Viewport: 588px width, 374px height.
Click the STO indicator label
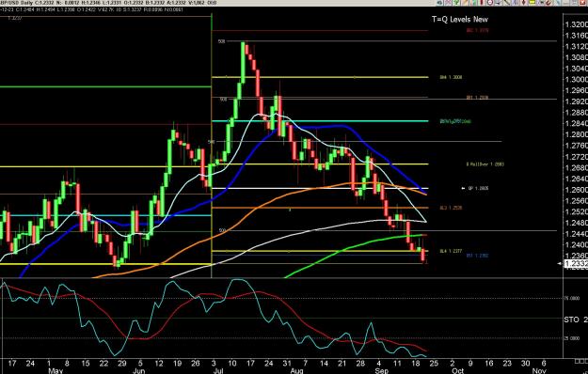pyautogui.click(x=571, y=319)
